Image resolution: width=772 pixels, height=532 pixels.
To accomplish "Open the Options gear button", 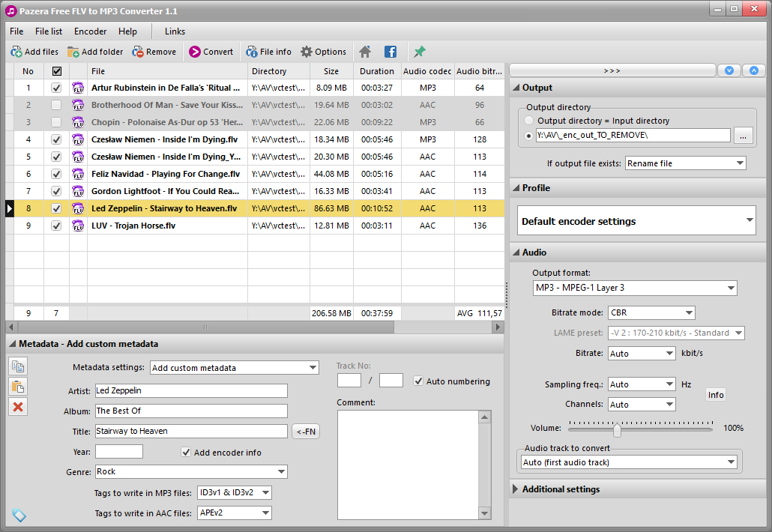I will 324,52.
